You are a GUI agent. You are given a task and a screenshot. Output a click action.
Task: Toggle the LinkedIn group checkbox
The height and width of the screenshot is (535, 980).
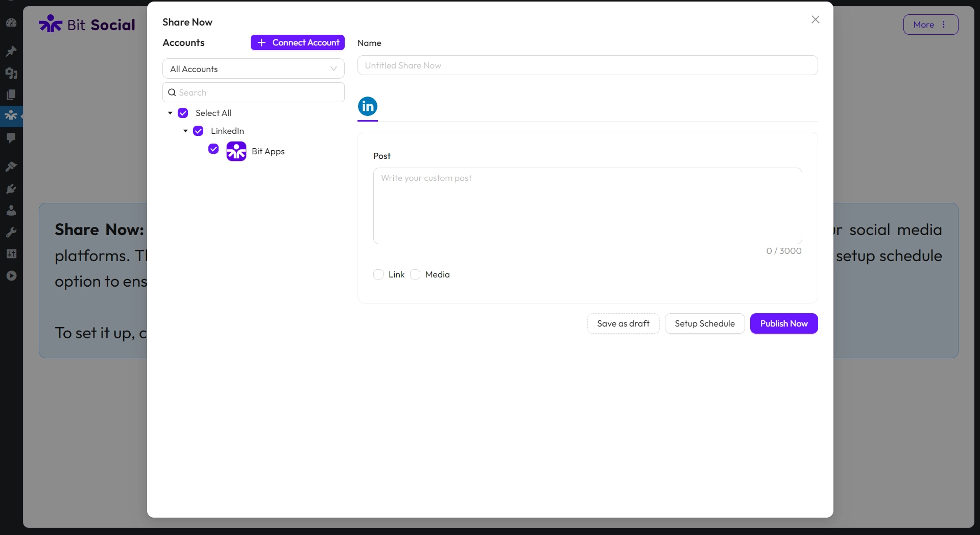tap(198, 131)
